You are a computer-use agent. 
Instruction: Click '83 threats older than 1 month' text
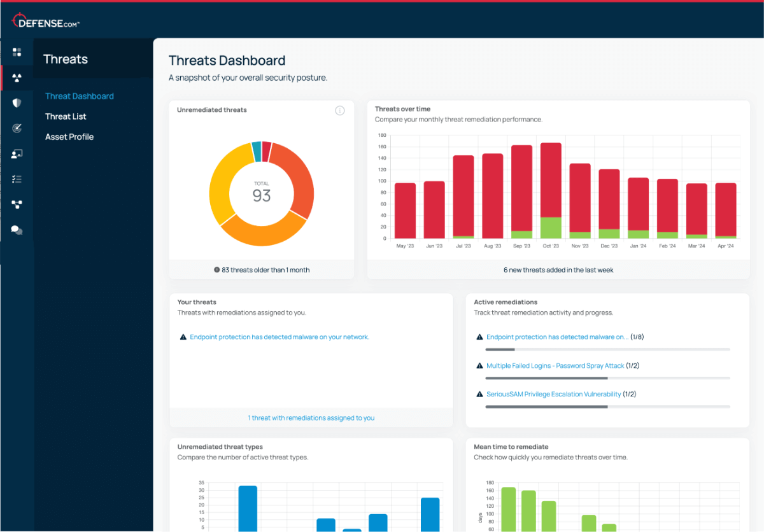click(265, 270)
